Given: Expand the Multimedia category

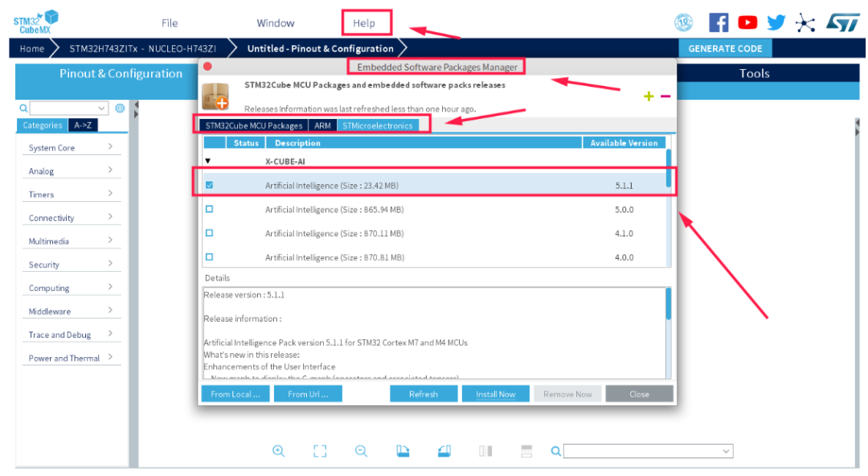Looking at the screenshot, I should [x=71, y=240].
